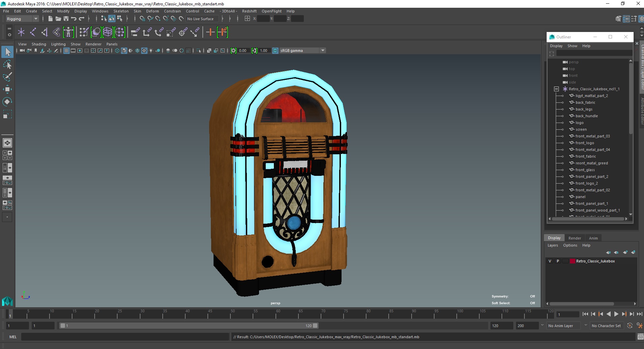Open the Outliner Show menu
Screen dimensions: 644x349
pyautogui.click(x=572, y=46)
